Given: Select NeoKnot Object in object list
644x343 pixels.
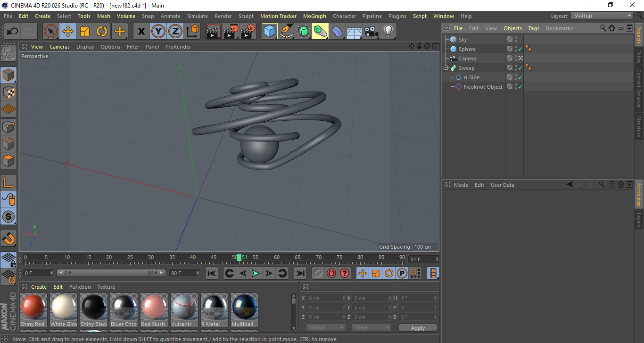Looking at the screenshot, I should click(x=483, y=87).
